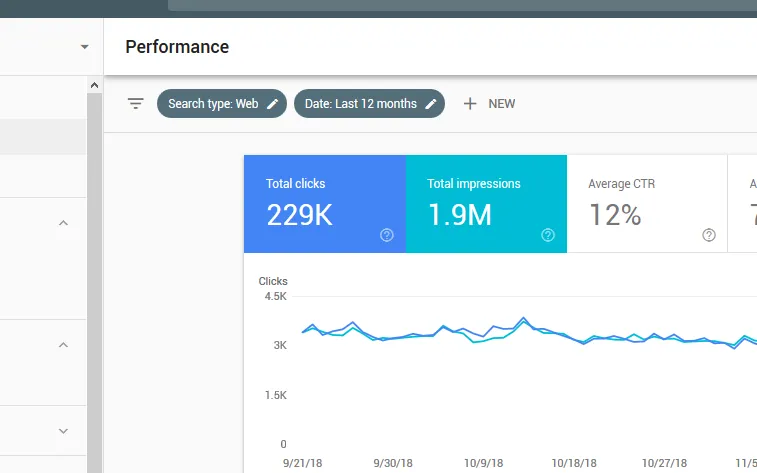Image resolution: width=757 pixels, height=473 pixels.
Task: Expand the lower sidebar section chevron
Action: 63,431
